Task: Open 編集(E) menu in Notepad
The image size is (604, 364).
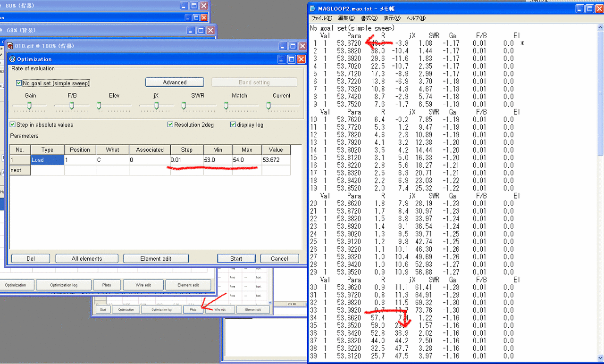Action: [346, 18]
